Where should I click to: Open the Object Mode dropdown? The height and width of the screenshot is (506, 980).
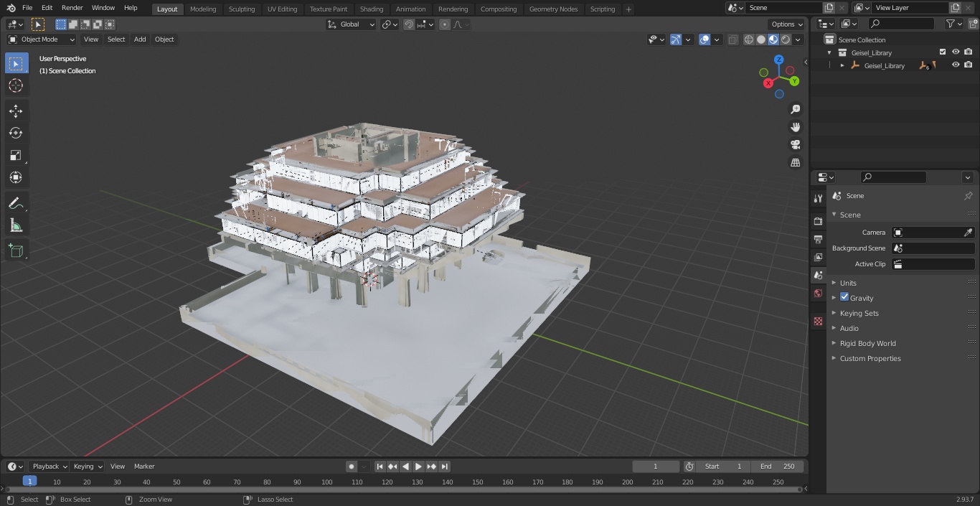point(42,39)
